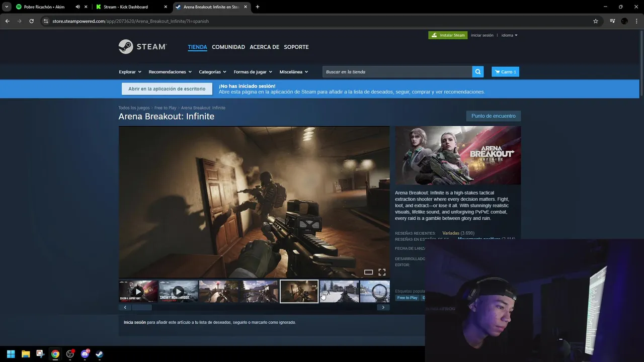This screenshot has height=362, width=644.
Task: Expand the Explorar dropdown
Action: point(130,72)
